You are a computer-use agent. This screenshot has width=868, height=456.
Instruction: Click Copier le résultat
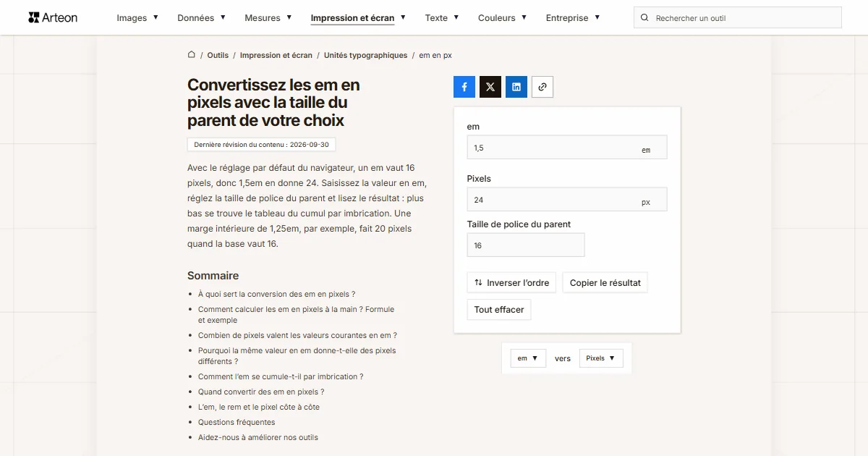(605, 282)
